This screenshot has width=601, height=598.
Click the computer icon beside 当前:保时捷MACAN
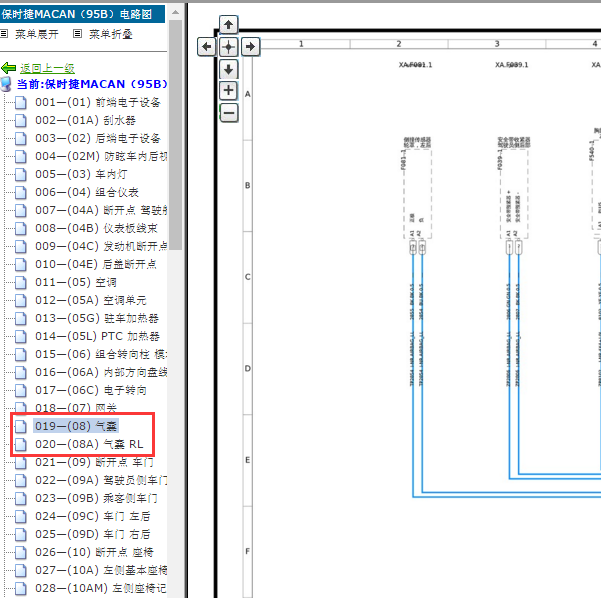click(x=7, y=84)
